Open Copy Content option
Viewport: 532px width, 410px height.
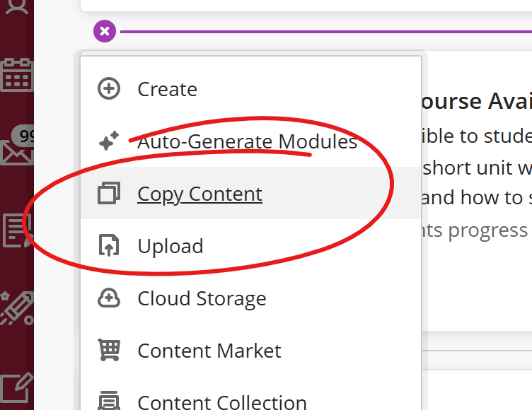(250, 193)
